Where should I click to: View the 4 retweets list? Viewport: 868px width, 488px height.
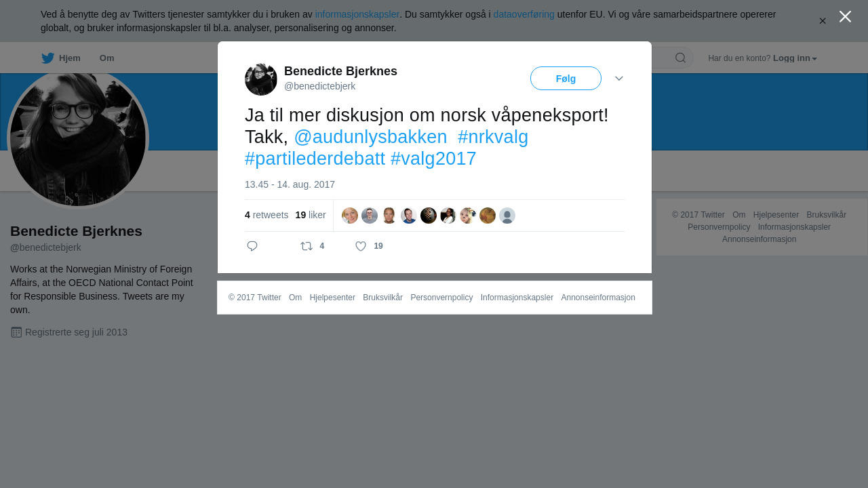tap(267, 215)
